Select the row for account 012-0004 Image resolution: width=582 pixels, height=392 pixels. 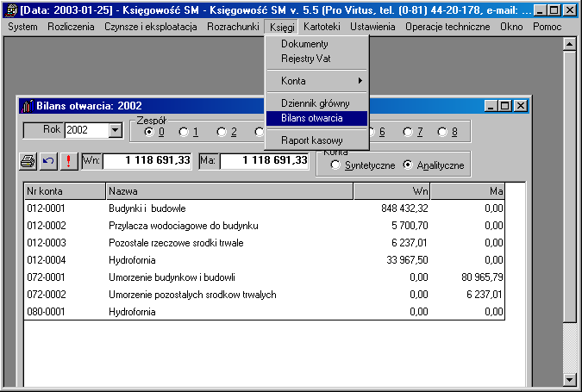click(x=259, y=260)
